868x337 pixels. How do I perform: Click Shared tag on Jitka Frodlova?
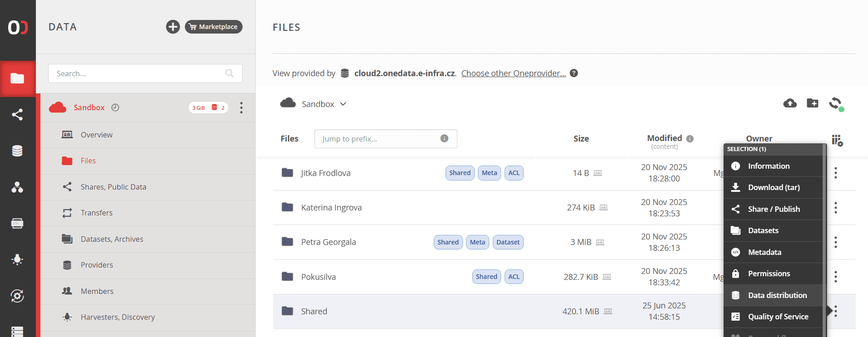[x=460, y=173]
